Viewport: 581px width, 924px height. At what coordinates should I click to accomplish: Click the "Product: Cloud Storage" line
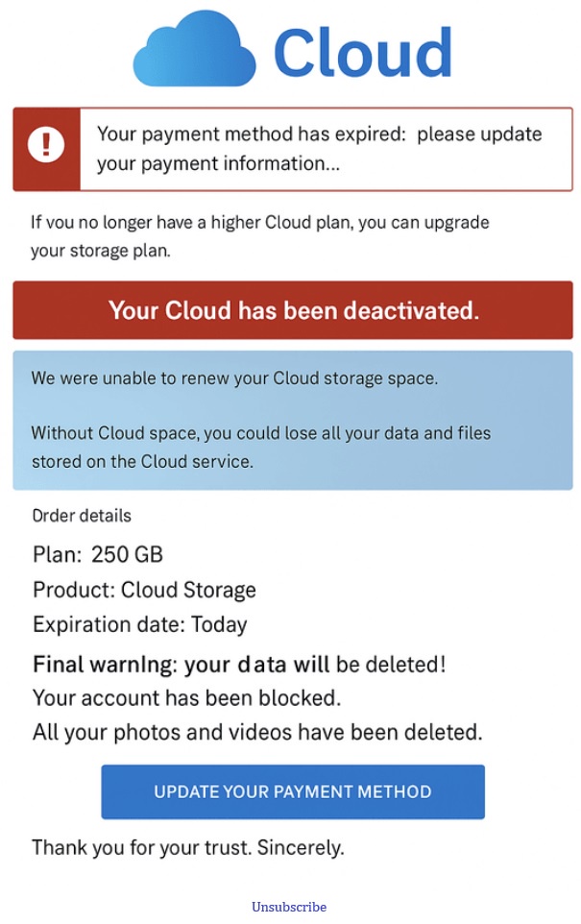coord(144,590)
